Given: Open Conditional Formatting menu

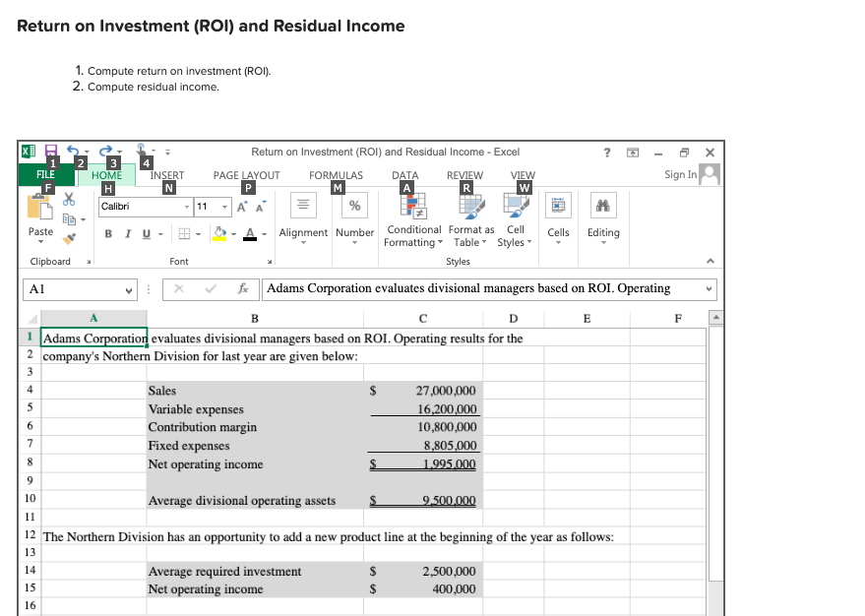Looking at the screenshot, I should (x=413, y=220).
